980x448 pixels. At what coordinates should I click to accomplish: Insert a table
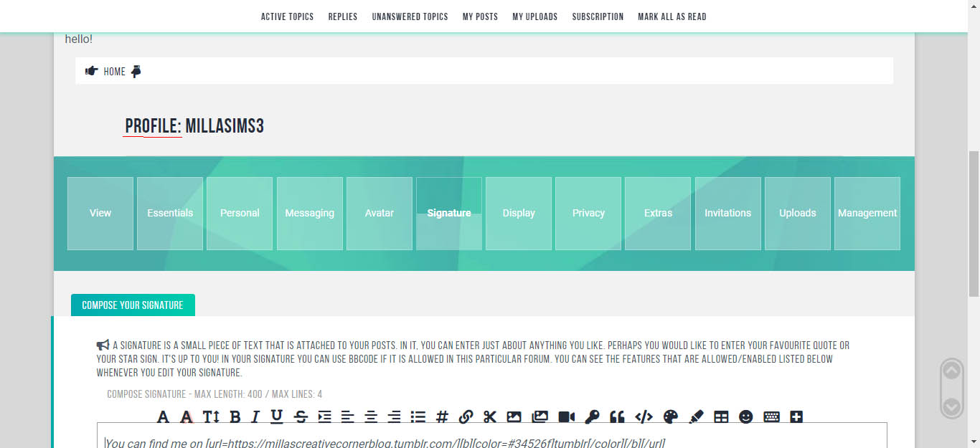click(x=721, y=416)
